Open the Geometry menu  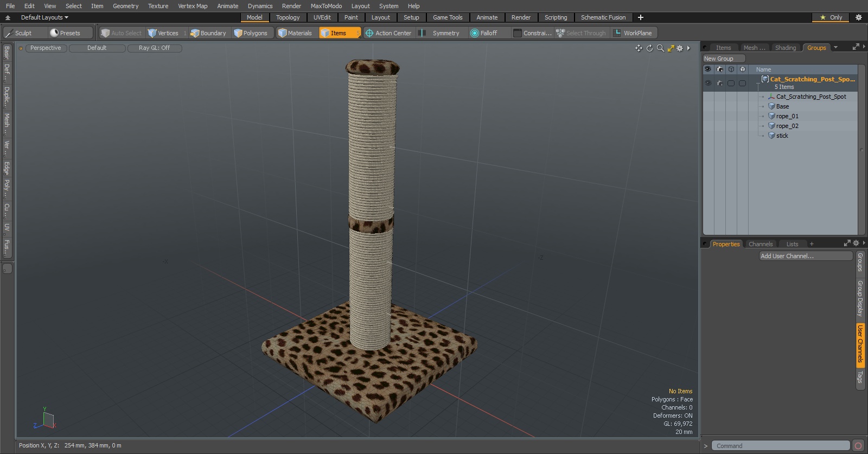125,6
